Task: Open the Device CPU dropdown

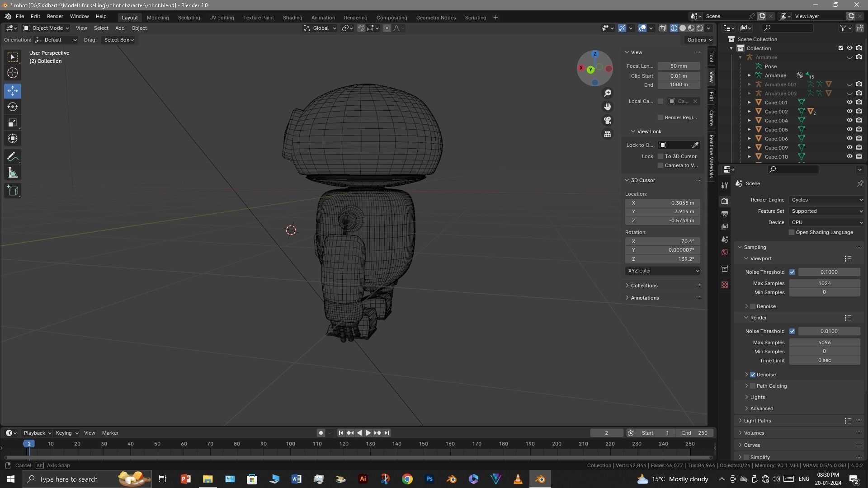Action: (826, 222)
